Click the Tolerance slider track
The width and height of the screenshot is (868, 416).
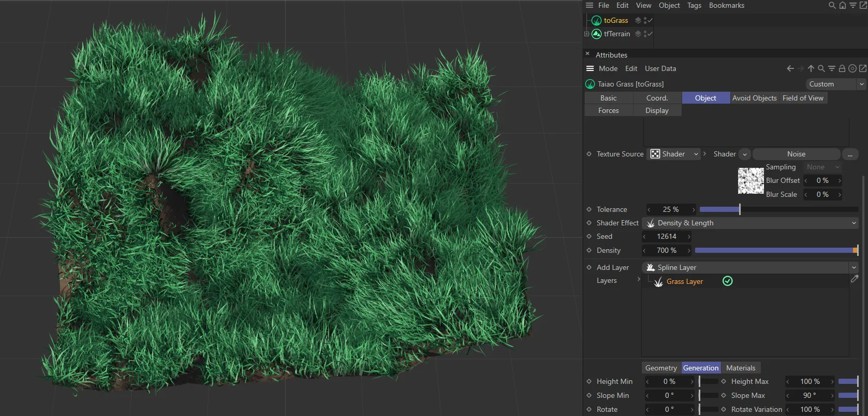pos(778,210)
